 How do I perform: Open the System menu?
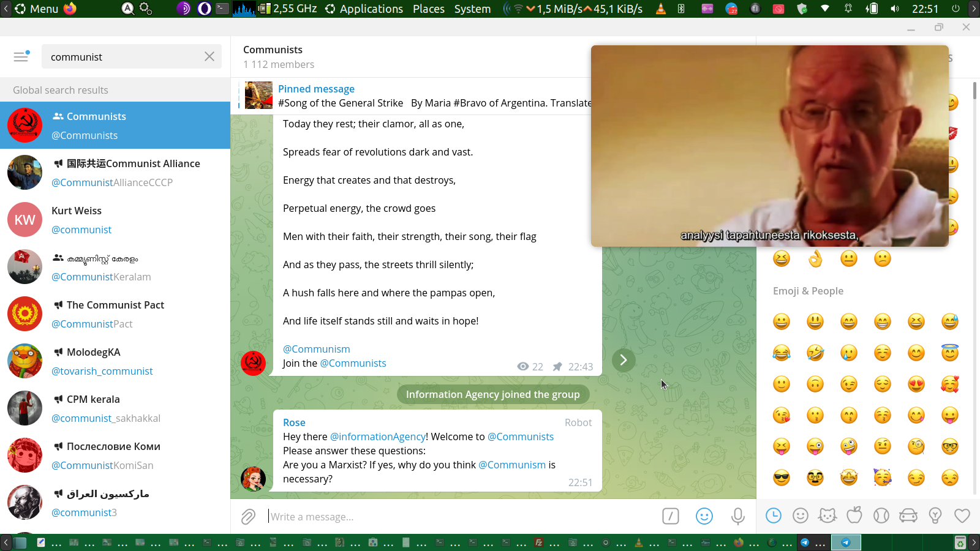472,9
